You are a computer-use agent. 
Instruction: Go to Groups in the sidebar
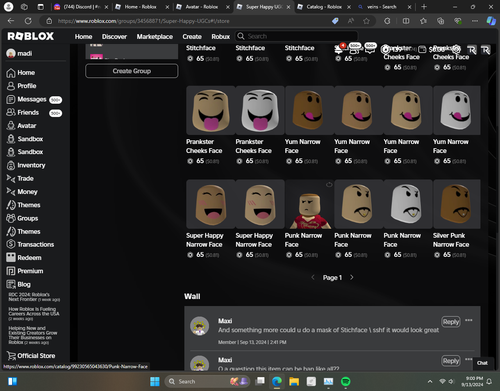pyautogui.click(x=22, y=218)
